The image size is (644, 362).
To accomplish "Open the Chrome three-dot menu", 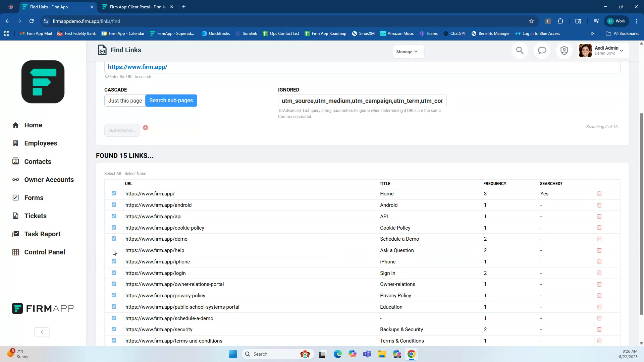I will pyautogui.click(x=636, y=21).
